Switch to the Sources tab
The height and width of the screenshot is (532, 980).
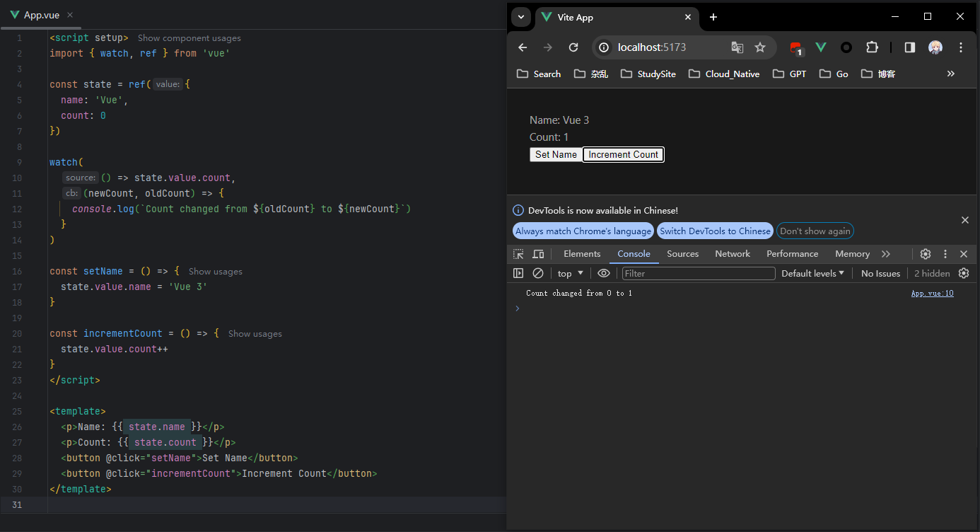682,254
